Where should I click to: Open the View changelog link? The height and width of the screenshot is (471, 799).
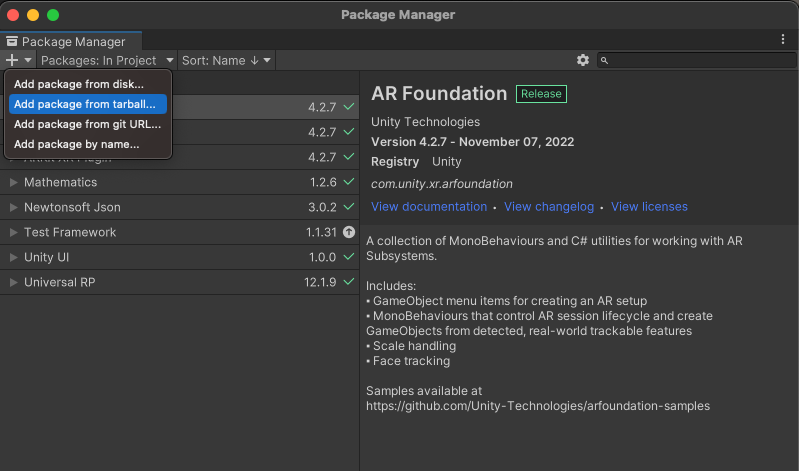(549, 207)
